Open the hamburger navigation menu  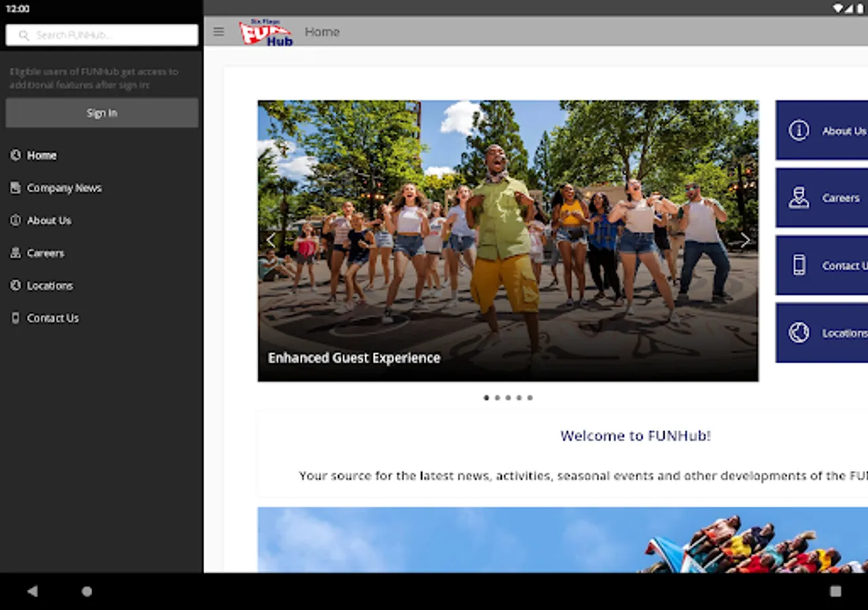coord(218,31)
